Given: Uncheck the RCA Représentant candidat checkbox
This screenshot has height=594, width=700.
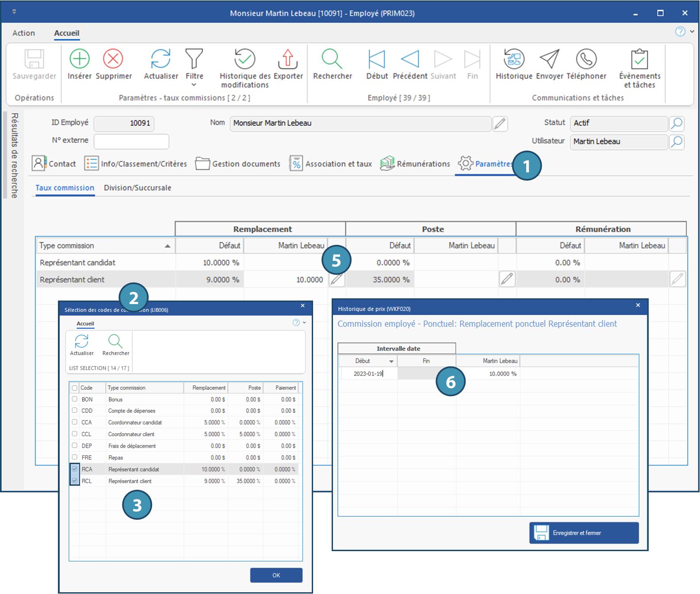Looking at the screenshot, I should tap(75, 469).
